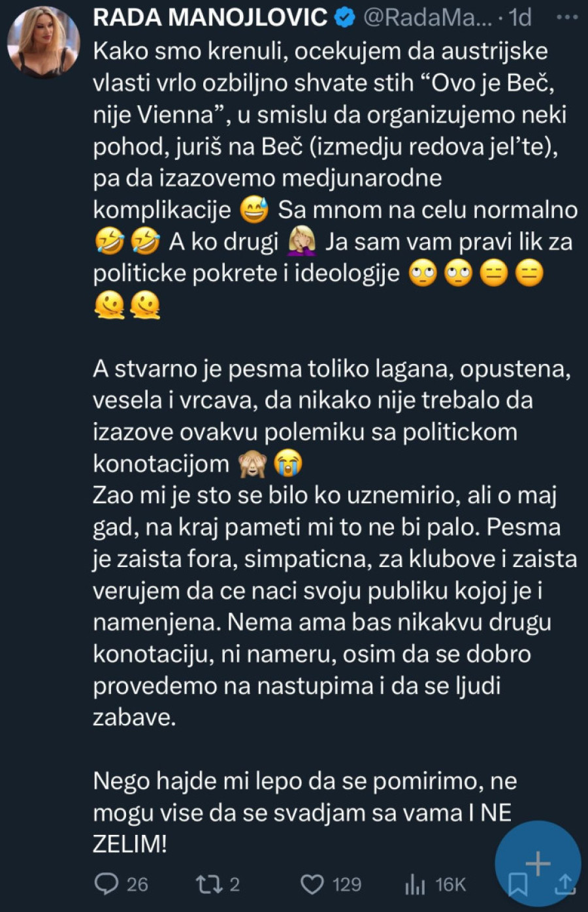588x912 pixels.
Task: Click the blue verified badge
Action: click(344, 18)
